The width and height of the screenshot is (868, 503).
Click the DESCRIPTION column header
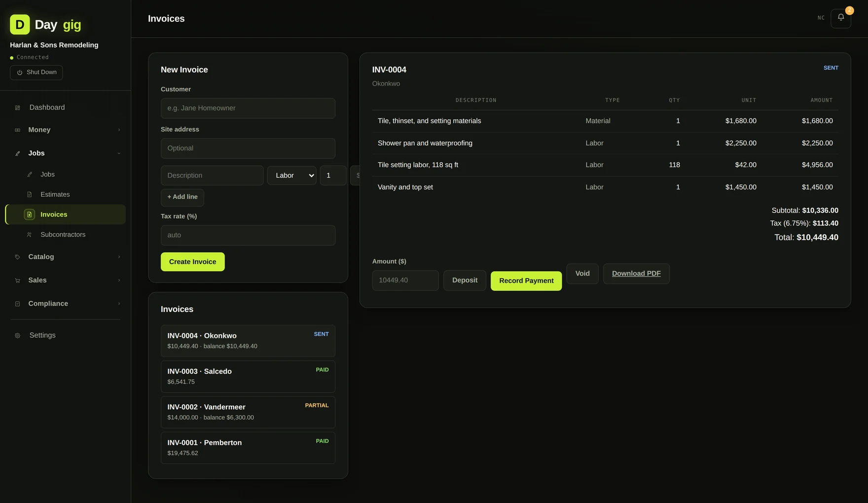476,100
